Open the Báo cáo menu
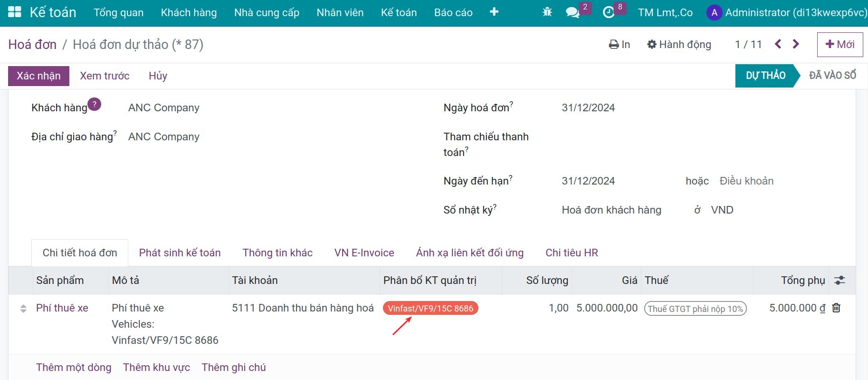The width and height of the screenshot is (868, 380). click(x=453, y=12)
